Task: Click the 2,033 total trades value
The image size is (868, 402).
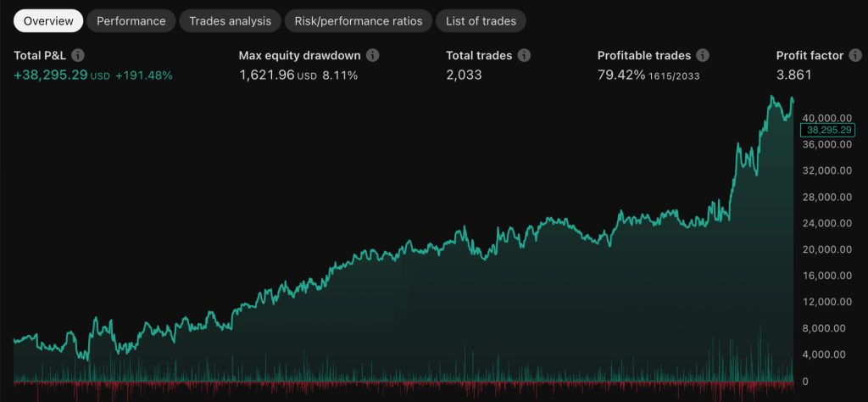Action: coord(464,75)
